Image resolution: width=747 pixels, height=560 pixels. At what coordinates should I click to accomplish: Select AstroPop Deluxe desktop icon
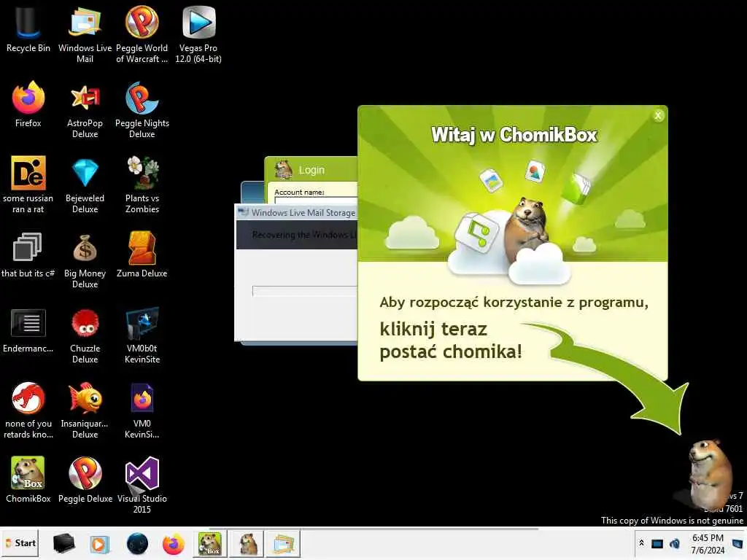(85, 111)
